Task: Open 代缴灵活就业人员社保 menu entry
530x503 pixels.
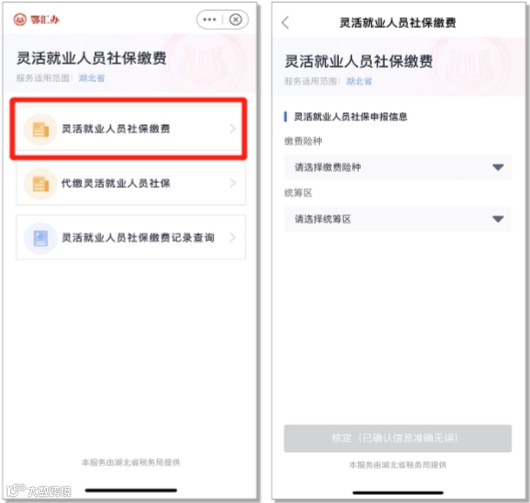Action: click(x=130, y=183)
